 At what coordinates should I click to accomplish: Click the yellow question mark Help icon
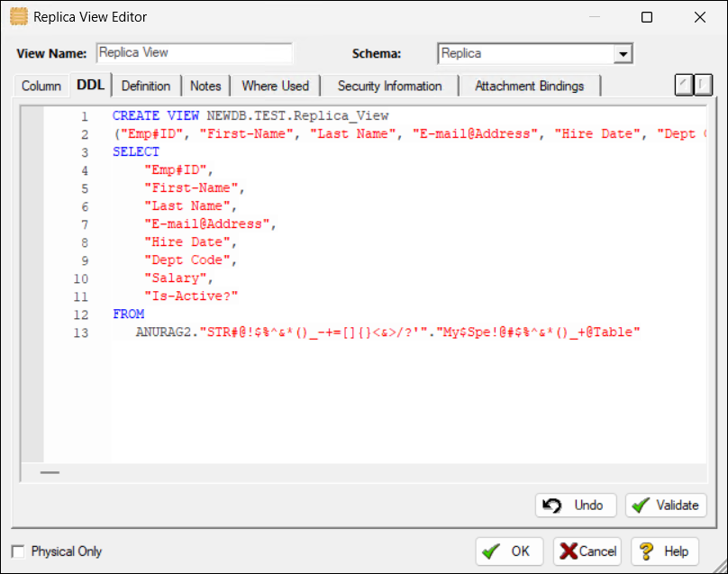tap(646, 551)
